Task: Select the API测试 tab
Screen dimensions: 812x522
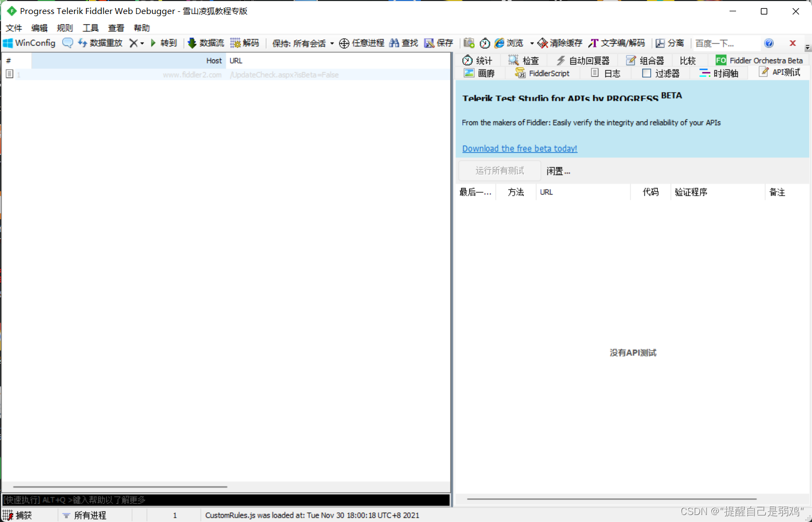Action: coord(780,72)
